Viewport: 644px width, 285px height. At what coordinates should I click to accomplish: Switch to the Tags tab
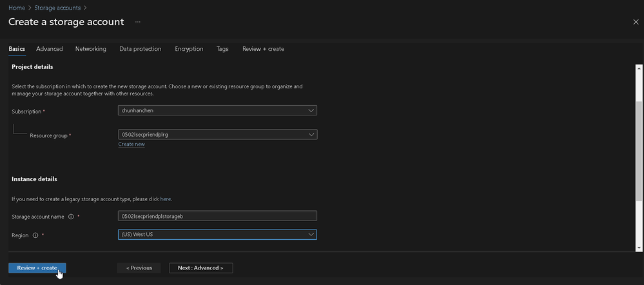tap(222, 49)
